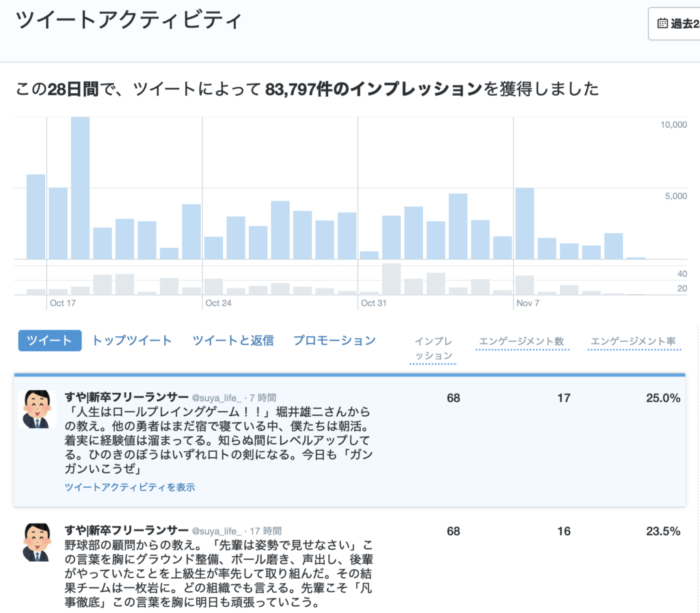Click the 5,000 y-axis label

(x=676, y=196)
